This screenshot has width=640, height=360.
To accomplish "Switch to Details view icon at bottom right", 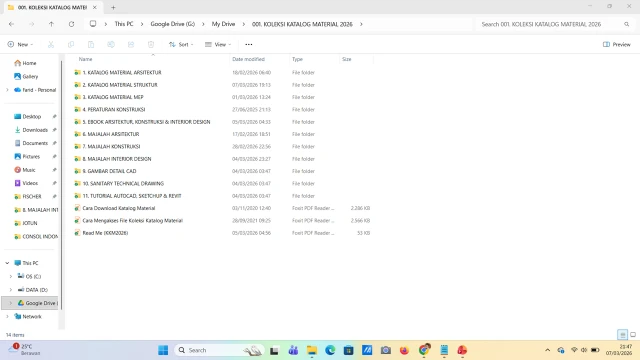I will coord(622,335).
